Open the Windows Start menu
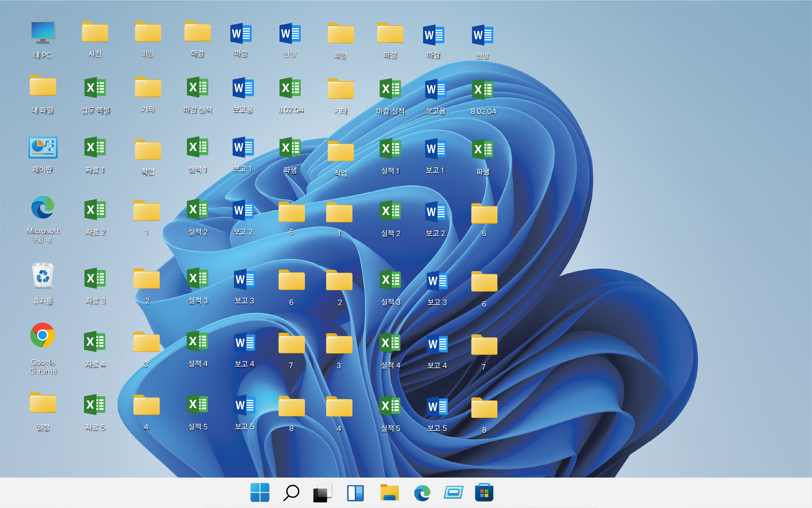Viewport: 812px width, 508px height. [260, 493]
